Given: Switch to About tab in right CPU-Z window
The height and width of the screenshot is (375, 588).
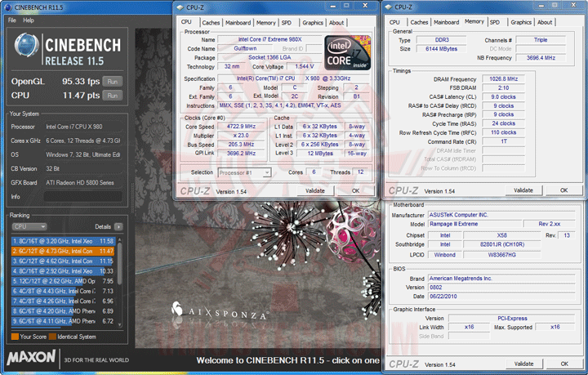Looking at the screenshot, I should coord(545,22).
